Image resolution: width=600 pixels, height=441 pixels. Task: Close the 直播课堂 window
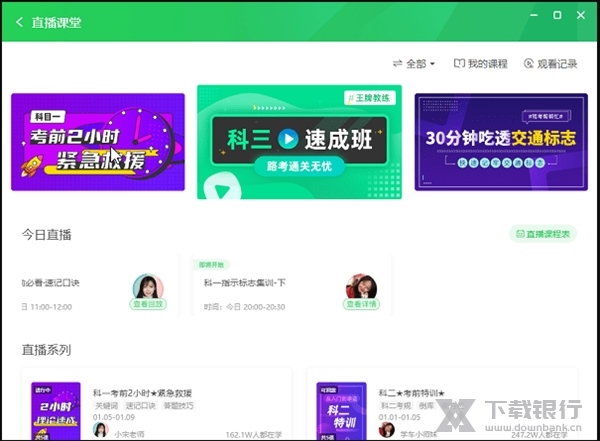point(580,15)
